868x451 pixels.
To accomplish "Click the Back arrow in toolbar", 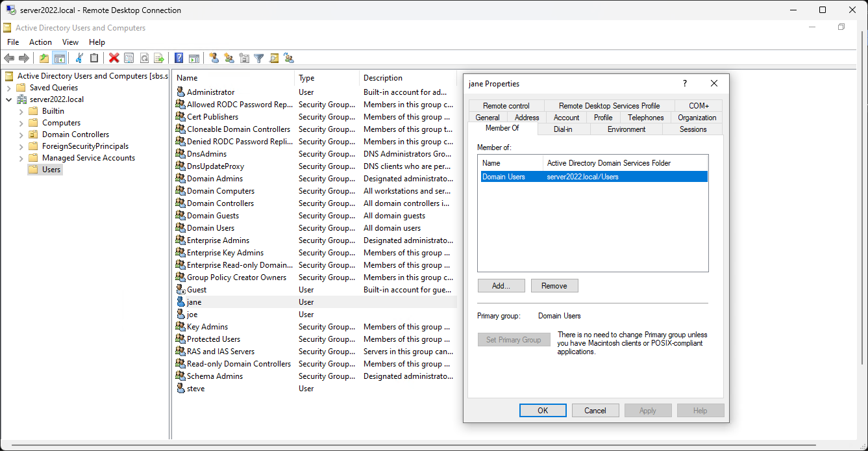I will tap(9, 58).
